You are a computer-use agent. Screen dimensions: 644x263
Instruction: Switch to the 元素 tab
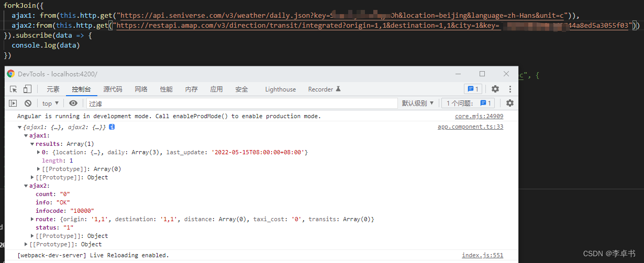[x=53, y=89]
